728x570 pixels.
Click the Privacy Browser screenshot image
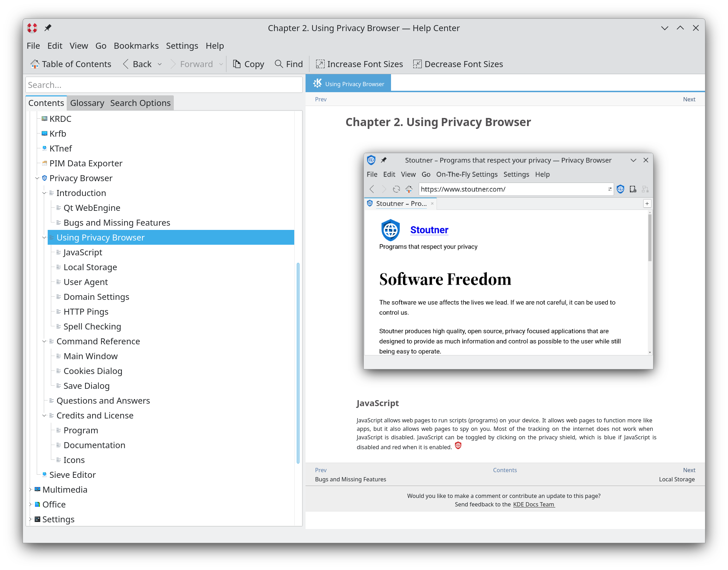[508, 261]
